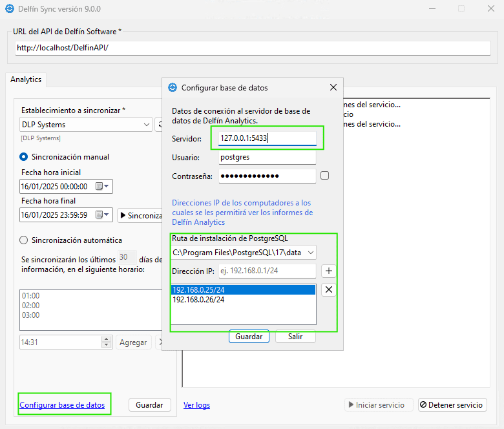Click the Agregar schedule button
The height and width of the screenshot is (429, 504).
pos(133,342)
